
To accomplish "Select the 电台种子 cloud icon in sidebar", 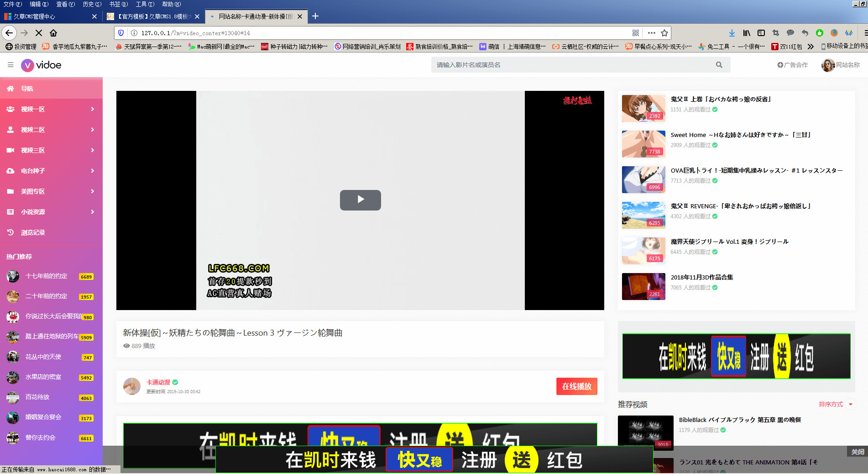I will pyautogui.click(x=10, y=171).
